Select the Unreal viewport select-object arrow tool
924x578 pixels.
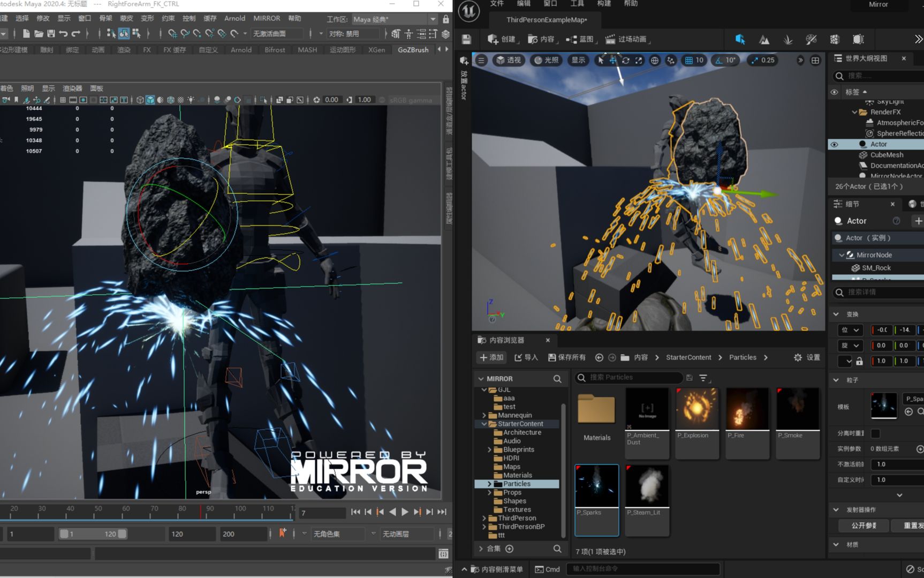tap(601, 60)
